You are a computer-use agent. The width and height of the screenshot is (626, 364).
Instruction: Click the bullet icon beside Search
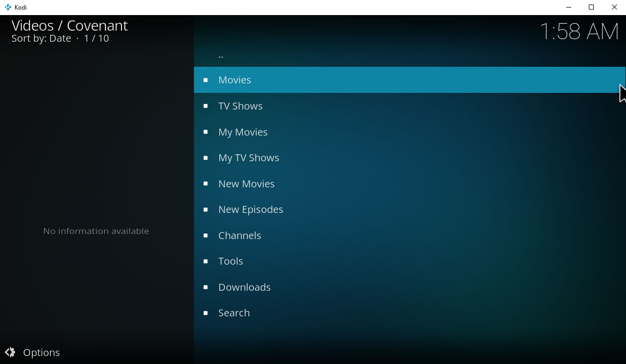point(205,313)
